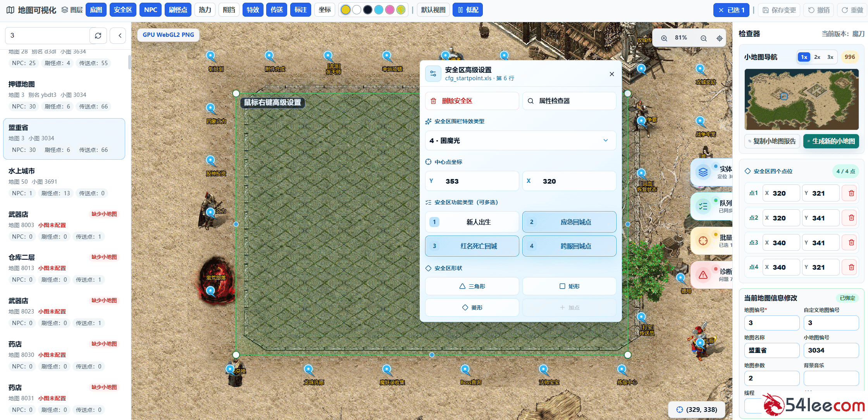Open the 队列 checklist floating card icon
Screen dimensions: 868x420
click(703, 207)
